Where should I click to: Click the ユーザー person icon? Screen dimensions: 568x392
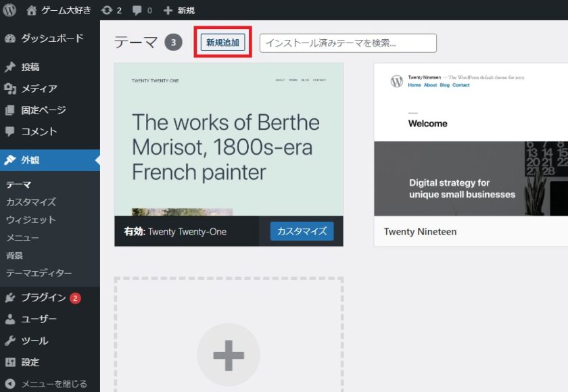click(x=10, y=319)
